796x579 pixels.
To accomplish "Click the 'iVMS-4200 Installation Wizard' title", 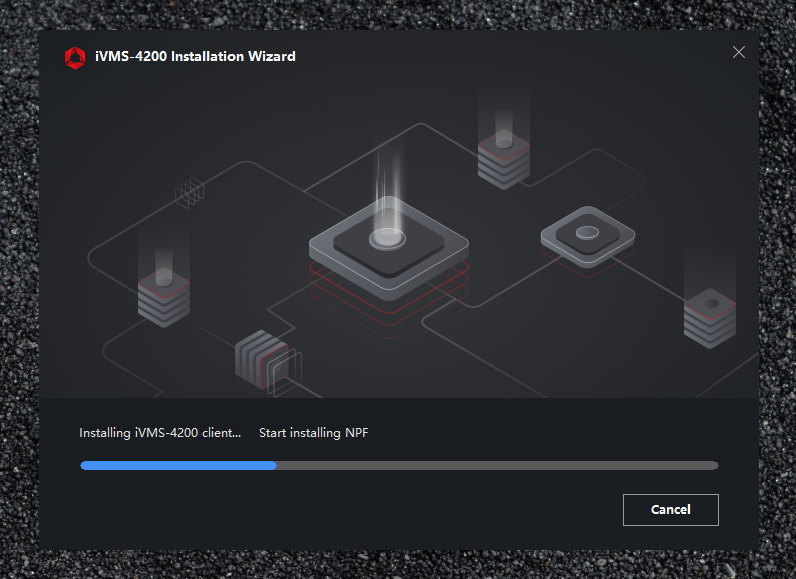I will tap(195, 56).
